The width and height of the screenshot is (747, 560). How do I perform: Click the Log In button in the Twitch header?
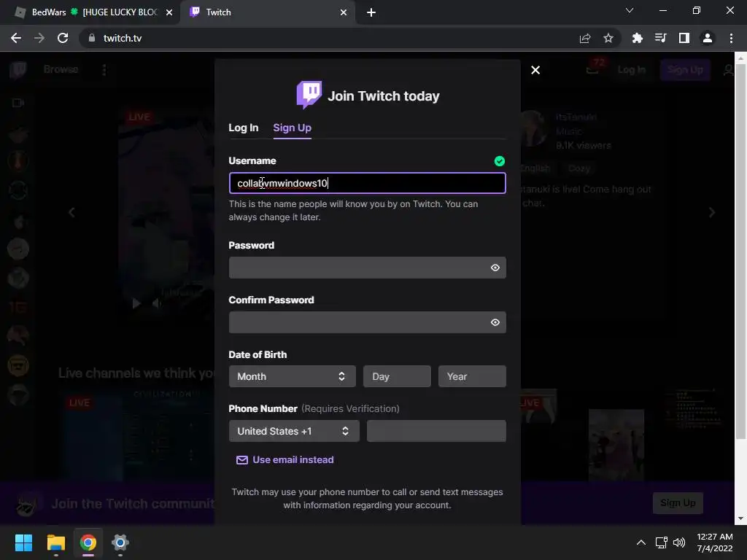631,70
